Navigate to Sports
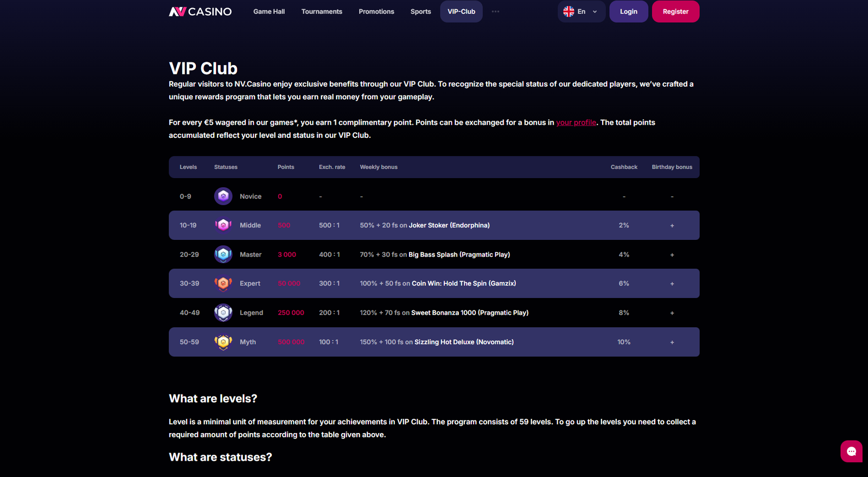 coord(420,11)
